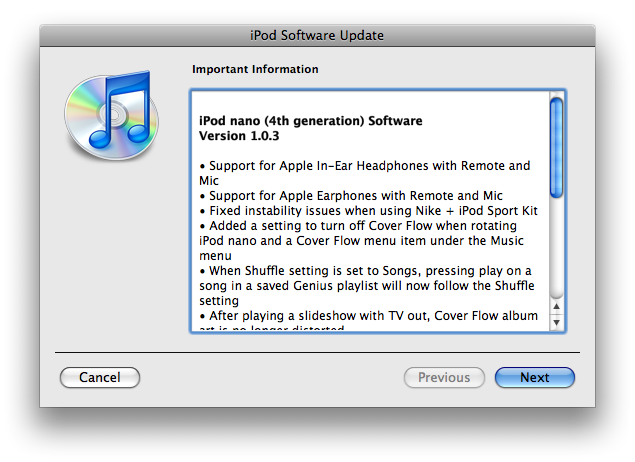Click the iTunes disc and music note icon
Image resolution: width=635 pixels, height=462 pixels.
tap(111, 116)
